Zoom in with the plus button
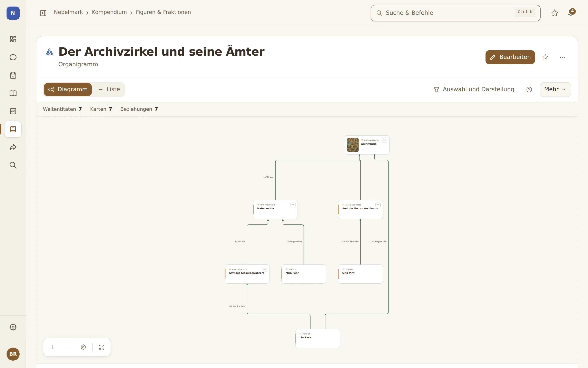 [52, 347]
